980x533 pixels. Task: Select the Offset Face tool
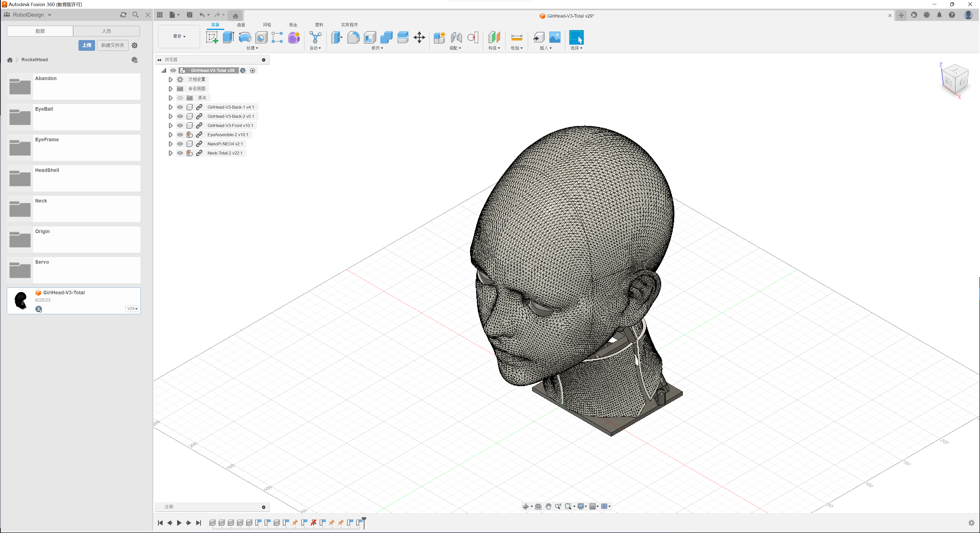point(403,37)
